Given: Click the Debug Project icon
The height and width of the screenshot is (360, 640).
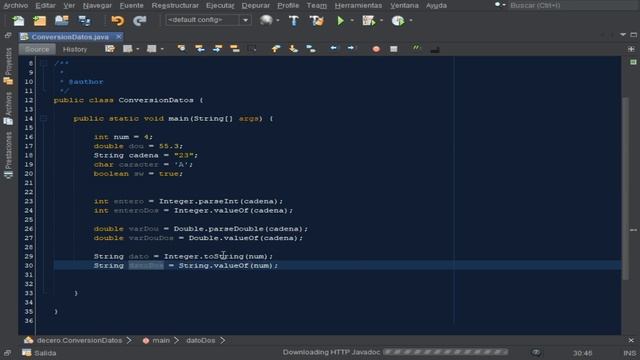Looking at the screenshot, I should point(369,20).
